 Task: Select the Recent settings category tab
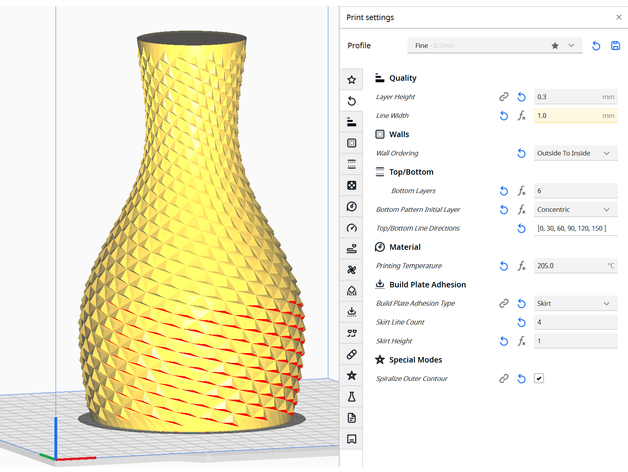coord(351,101)
